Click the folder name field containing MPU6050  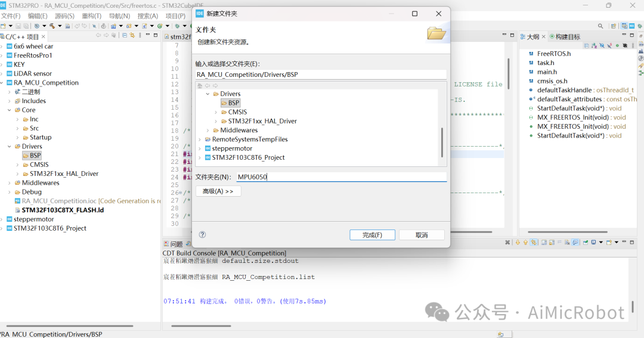point(341,177)
